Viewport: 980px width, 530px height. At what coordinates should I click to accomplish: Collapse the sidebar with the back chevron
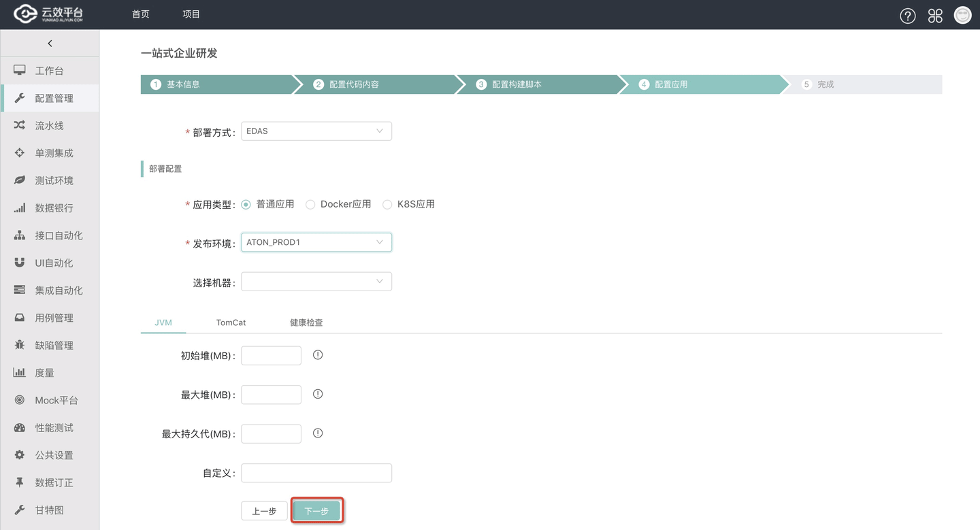tap(50, 44)
